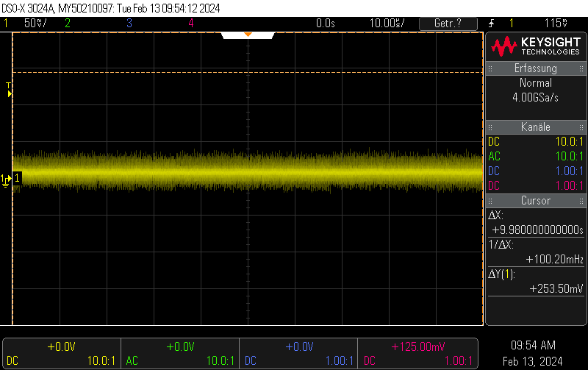Click the Normal acquisition mode text
Viewport: 588px width, 370px height.
point(536,83)
